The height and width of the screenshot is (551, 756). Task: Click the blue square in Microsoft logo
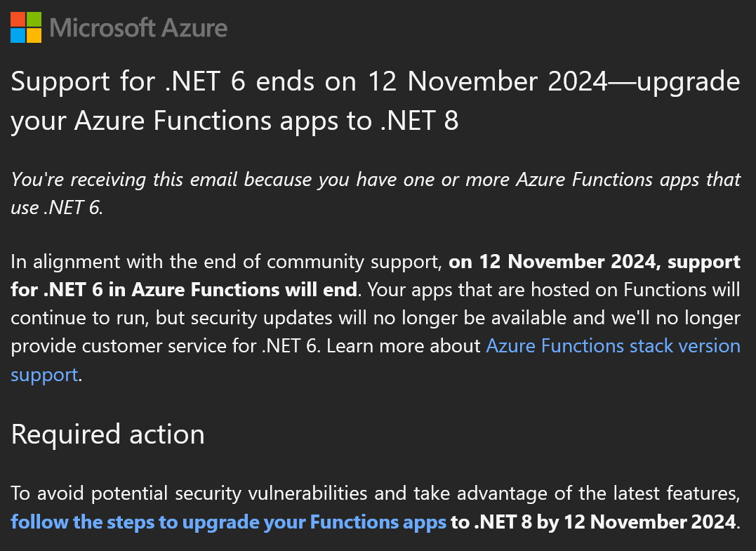[x=18, y=36]
